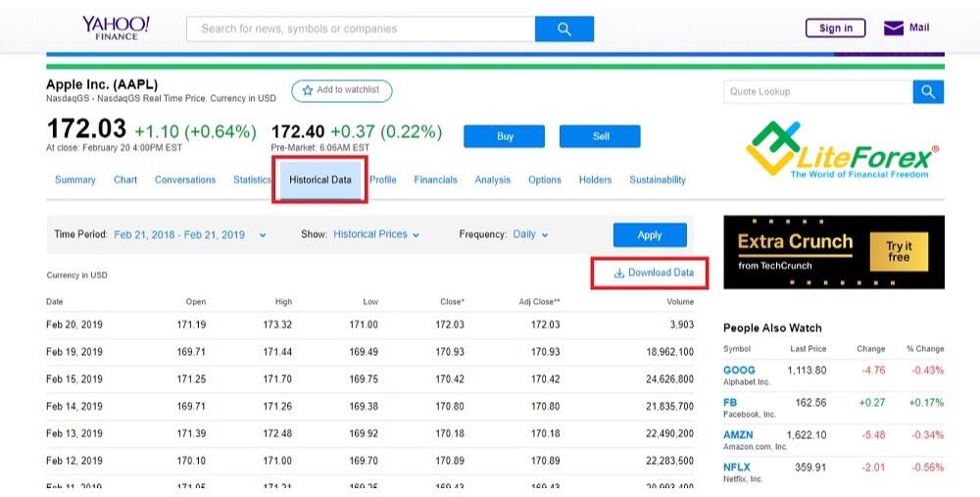
Task: Click the Feb 12, 2019 date cell
Action: click(x=74, y=461)
